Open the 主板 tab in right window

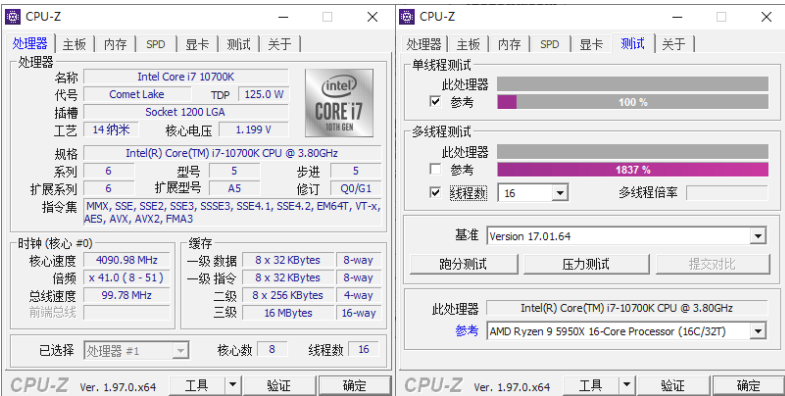click(468, 44)
